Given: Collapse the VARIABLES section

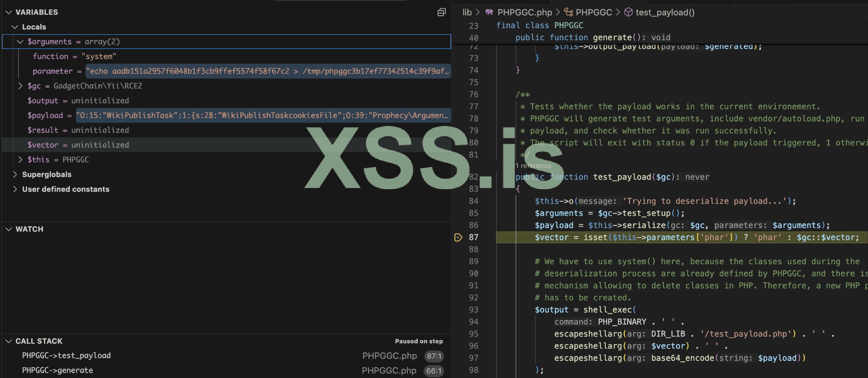Looking at the screenshot, I should (x=9, y=12).
